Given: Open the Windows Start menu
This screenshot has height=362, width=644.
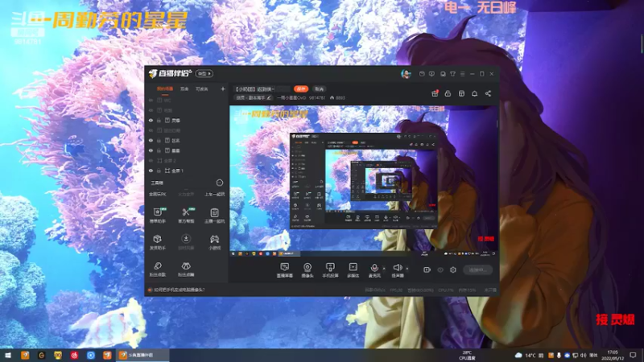Looking at the screenshot, I should pyautogui.click(x=8, y=355).
